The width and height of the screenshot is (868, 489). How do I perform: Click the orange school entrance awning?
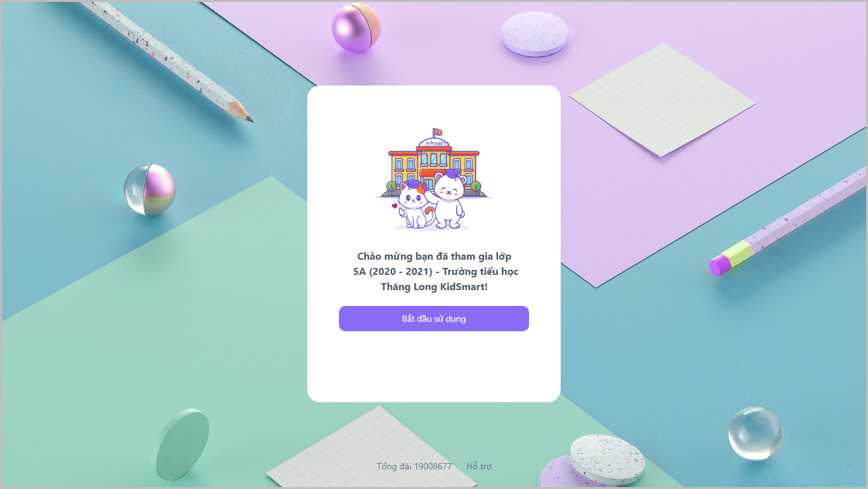[x=432, y=172]
